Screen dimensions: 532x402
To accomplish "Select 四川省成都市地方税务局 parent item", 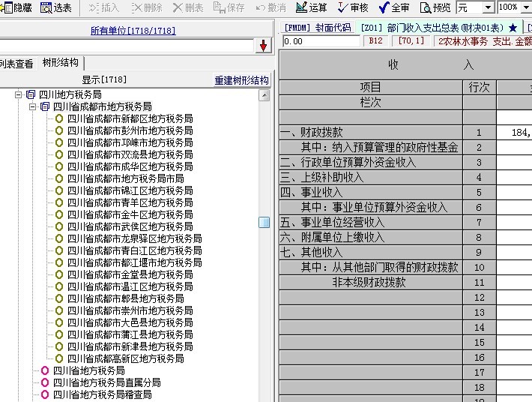I will (x=103, y=106).
